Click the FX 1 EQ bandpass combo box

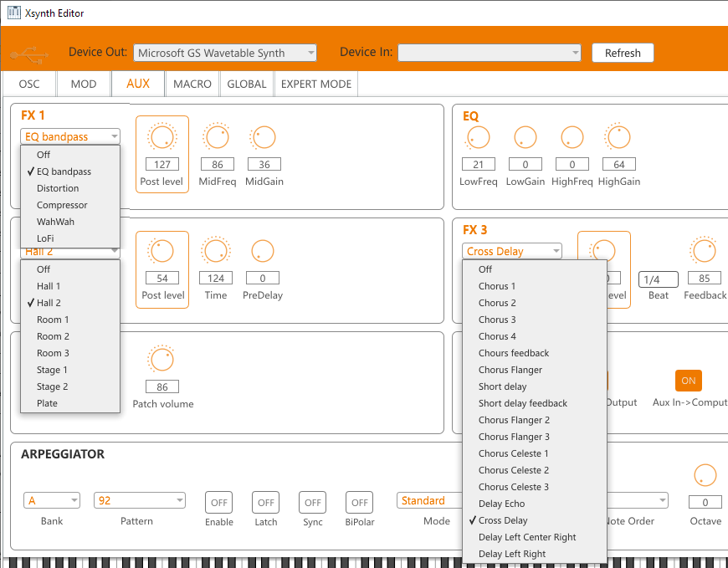coord(70,136)
